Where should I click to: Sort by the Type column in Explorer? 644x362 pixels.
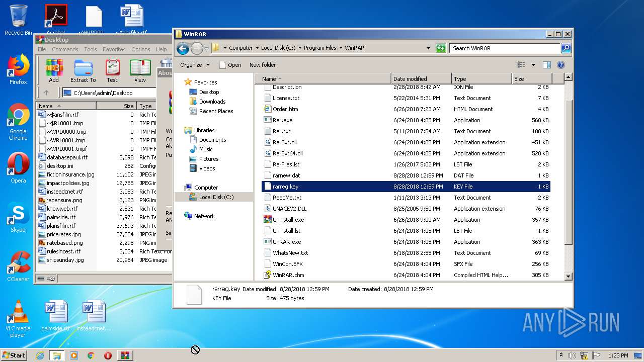coord(481,79)
